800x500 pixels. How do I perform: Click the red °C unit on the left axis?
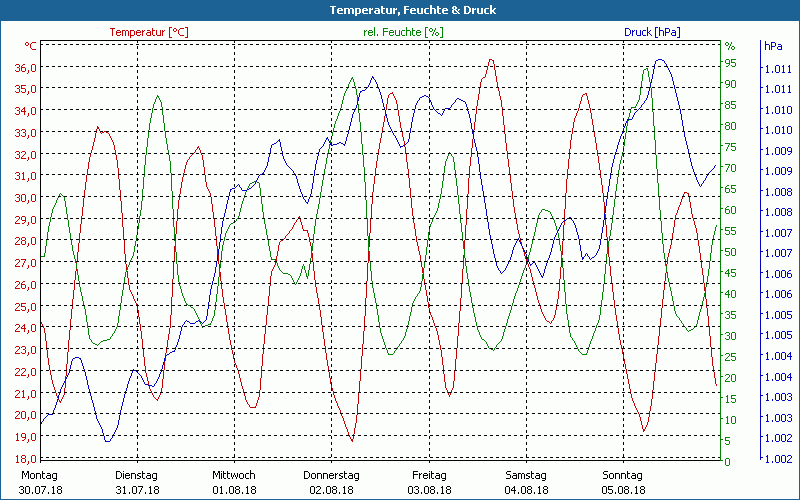coord(30,46)
